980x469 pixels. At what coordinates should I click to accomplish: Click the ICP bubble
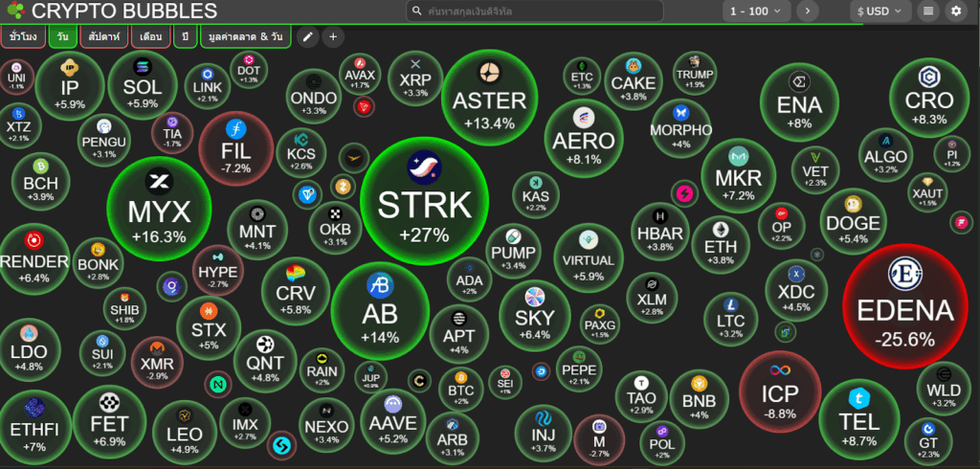point(779,391)
